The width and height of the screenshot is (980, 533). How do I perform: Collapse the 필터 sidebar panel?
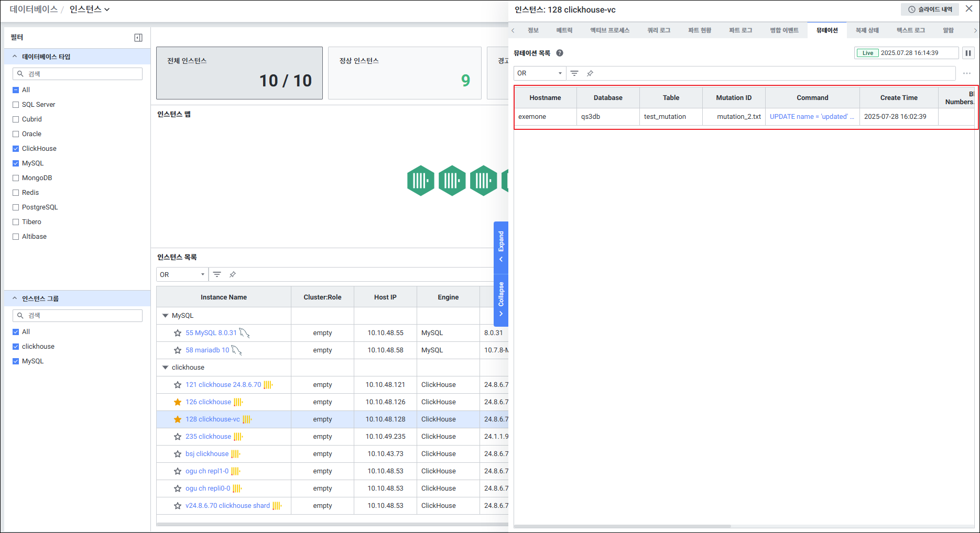coord(138,38)
